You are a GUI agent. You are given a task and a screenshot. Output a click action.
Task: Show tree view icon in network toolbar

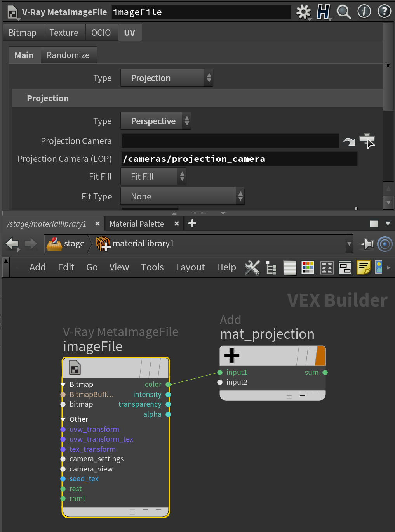pos(271,267)
